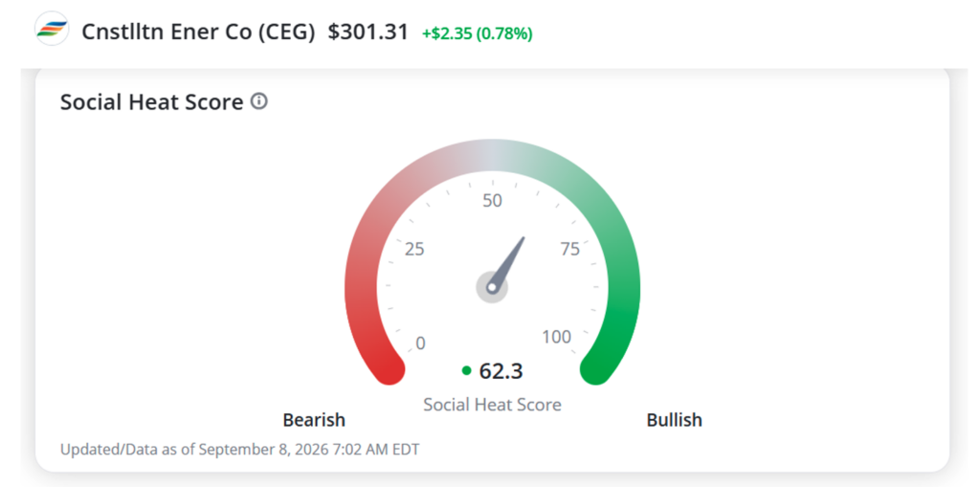
Task: Click the gauge needle center hub
Action: (492, 288)
